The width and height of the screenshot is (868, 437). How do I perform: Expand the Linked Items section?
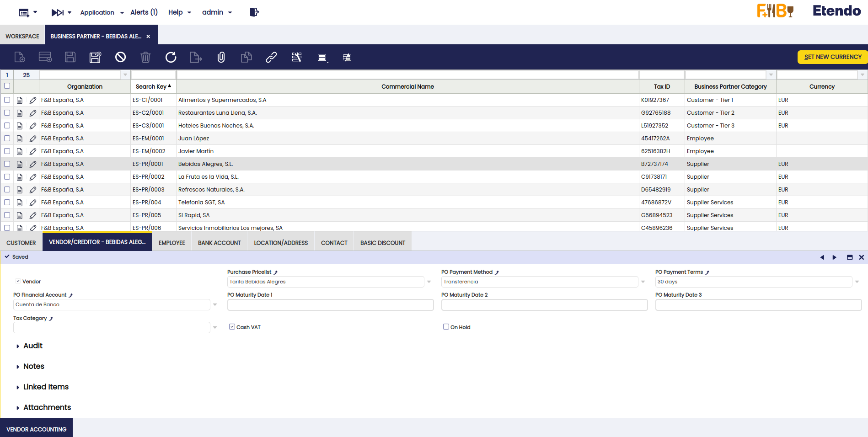(43, 387)
